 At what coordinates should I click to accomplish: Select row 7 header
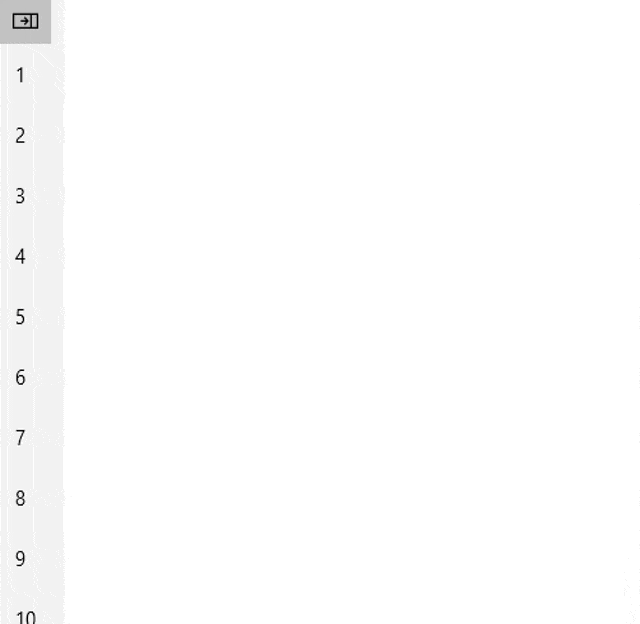[32, 437]
